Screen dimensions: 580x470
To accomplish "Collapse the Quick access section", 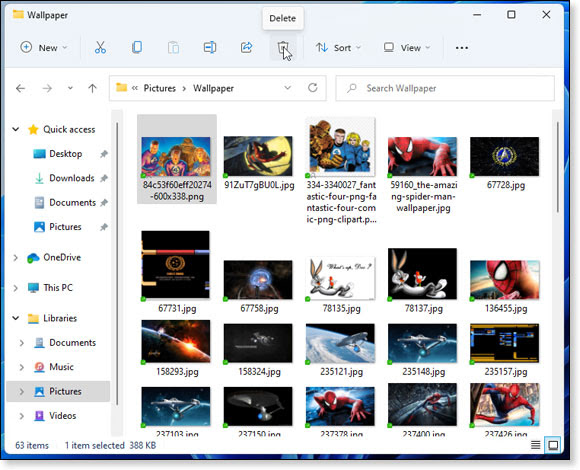I will [16, 129].
